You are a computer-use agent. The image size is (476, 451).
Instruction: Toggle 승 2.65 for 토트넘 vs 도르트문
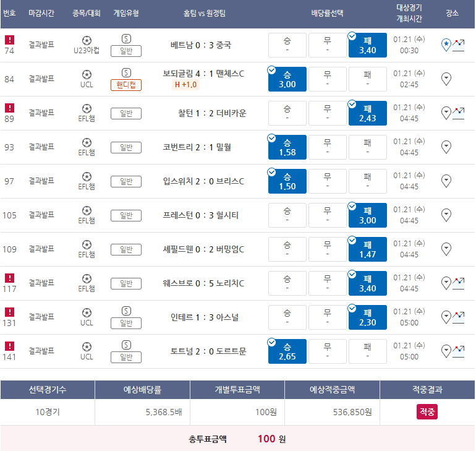(x=287, y=351)
